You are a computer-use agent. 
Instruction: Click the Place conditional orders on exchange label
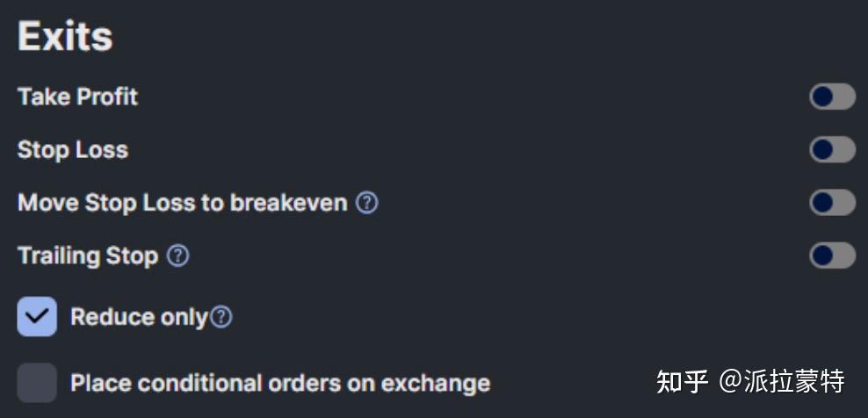(280, 384)
